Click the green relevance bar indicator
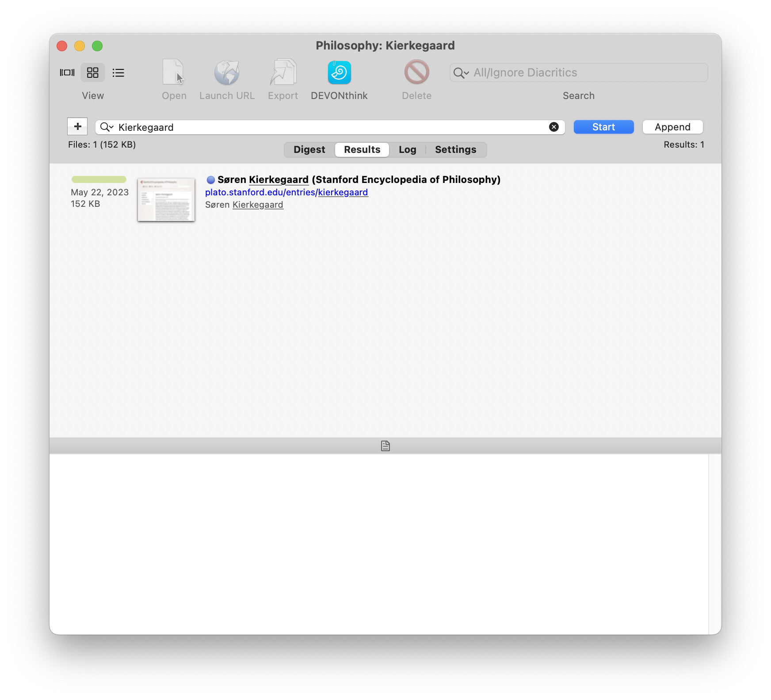Image resolution: width=771 pixels, height=700 pixels. click(x=99, y=179)
